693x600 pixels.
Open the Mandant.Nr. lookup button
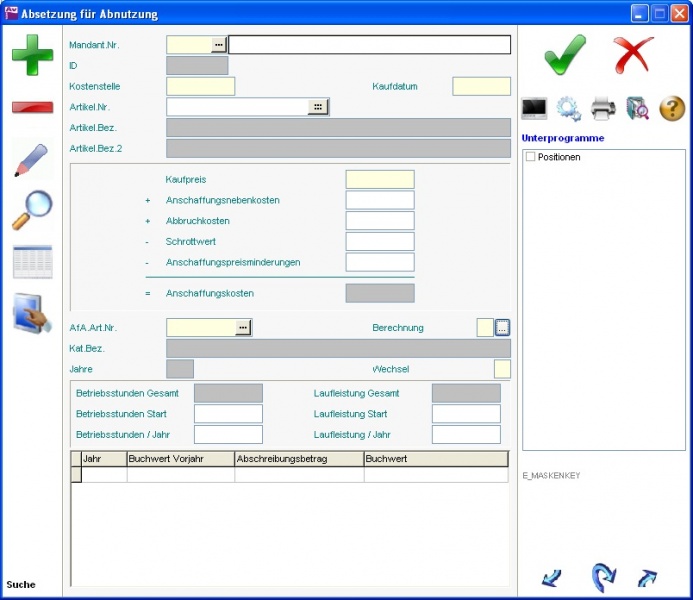click(218, 44)
